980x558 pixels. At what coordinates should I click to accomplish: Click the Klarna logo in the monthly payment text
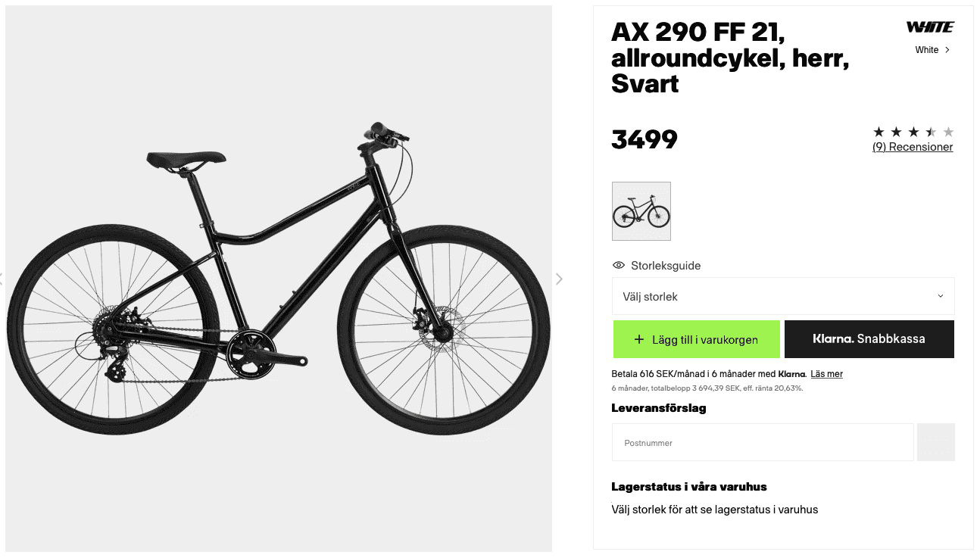[x=791, y=374]
